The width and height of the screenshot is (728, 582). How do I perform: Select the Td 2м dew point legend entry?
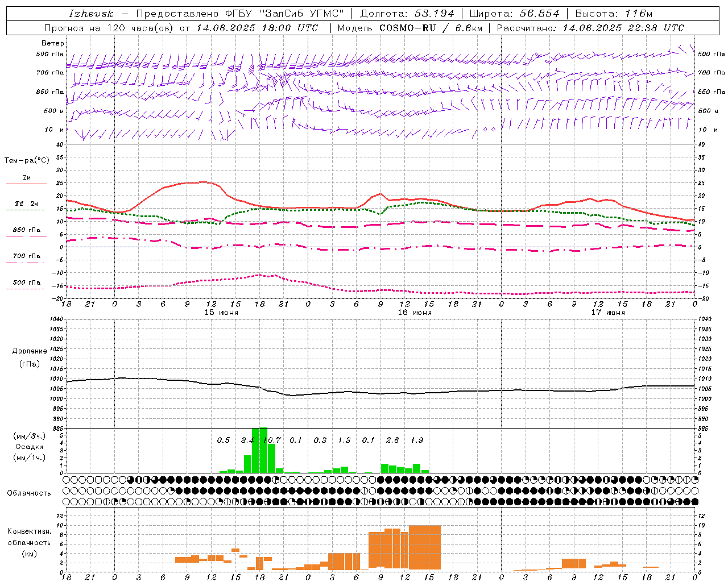point(26,203)
